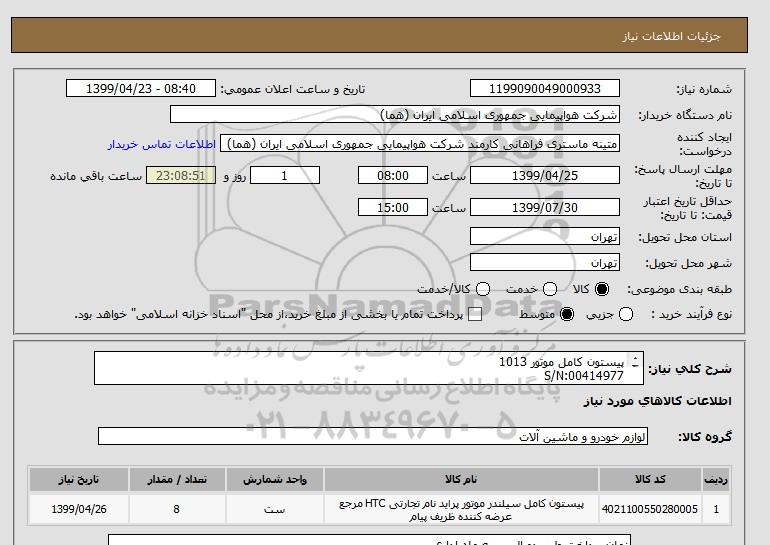Click the اطلاعات کالاهای مورد نیاز heading
Screen dimensions: 770x545
click(x=658, y=401)
